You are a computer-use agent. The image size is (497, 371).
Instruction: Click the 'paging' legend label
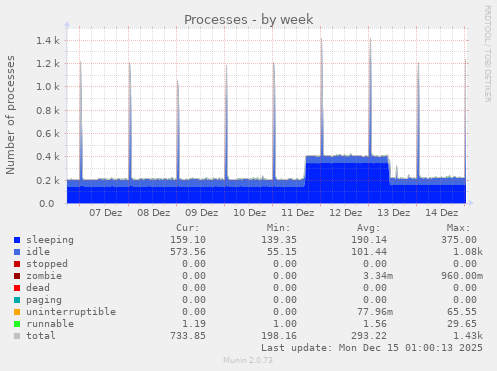[x=44, y=300]
